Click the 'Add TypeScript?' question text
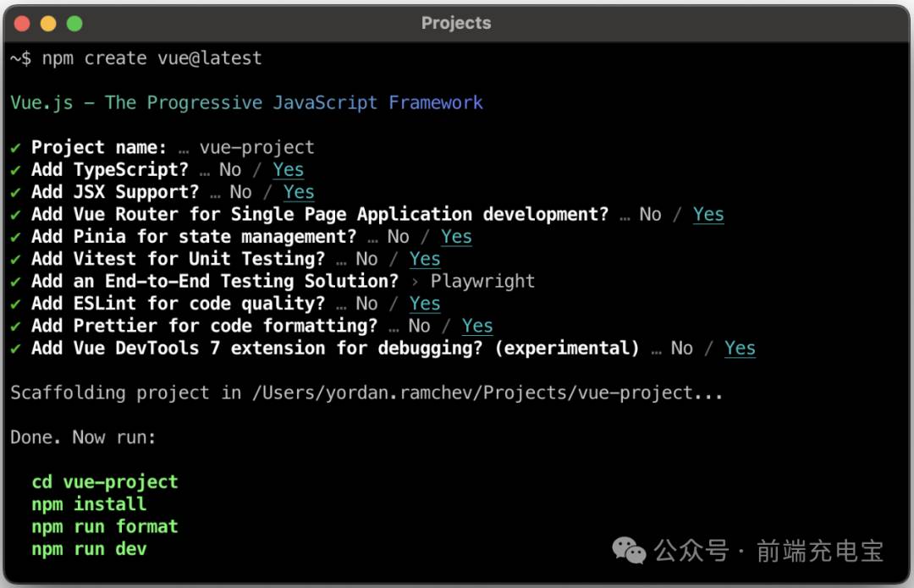The width and height of the screenshot is (914, 588). pos(110,169)
